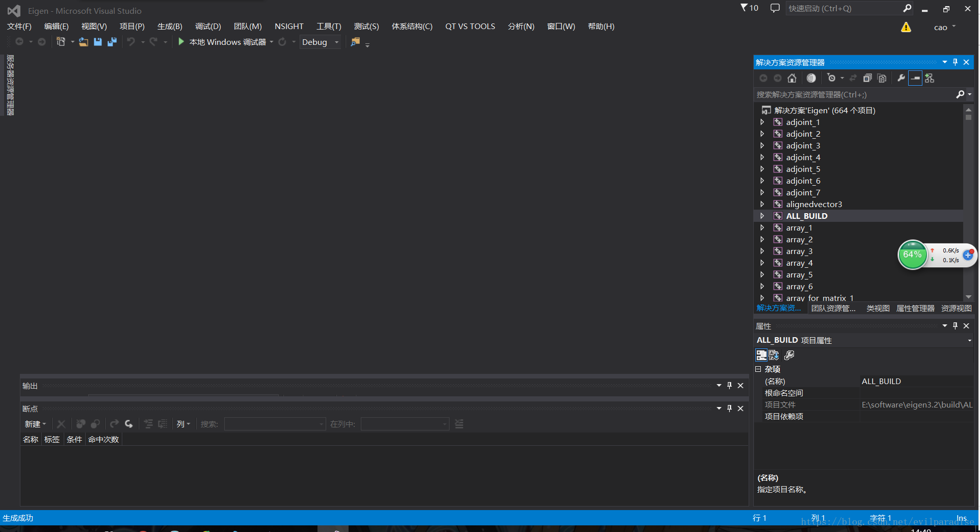Screen dimensions: 980x532
Task: Click the Save All icon
Action: point(112,42)
